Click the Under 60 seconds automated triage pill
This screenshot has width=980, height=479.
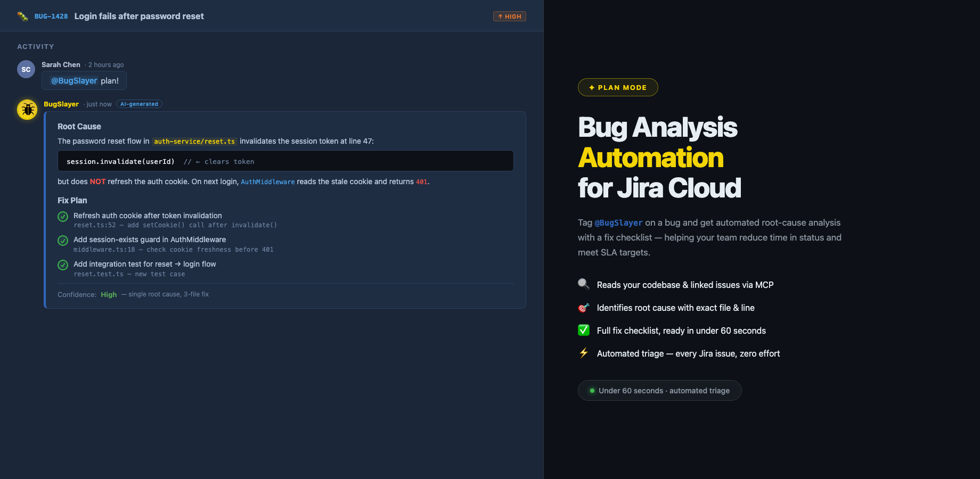click(659, 390)
